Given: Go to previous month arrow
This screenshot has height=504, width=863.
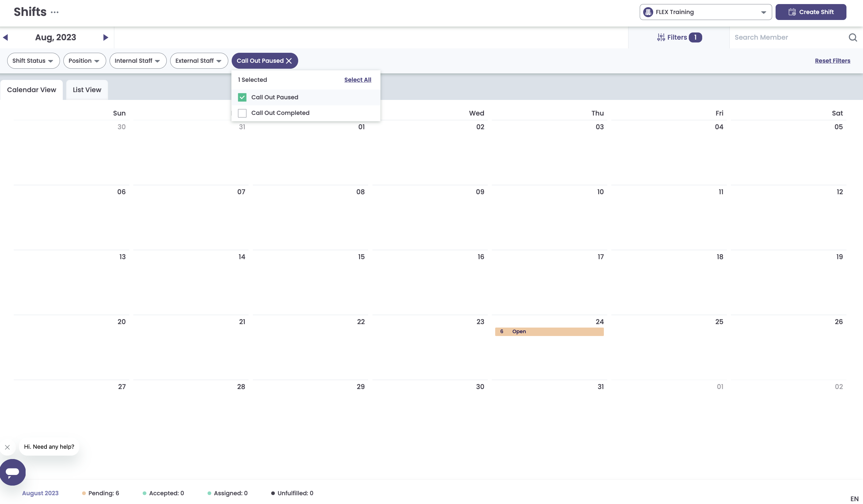Looking at the screenshot, I should pyautogui.click(x=6, y=37).
